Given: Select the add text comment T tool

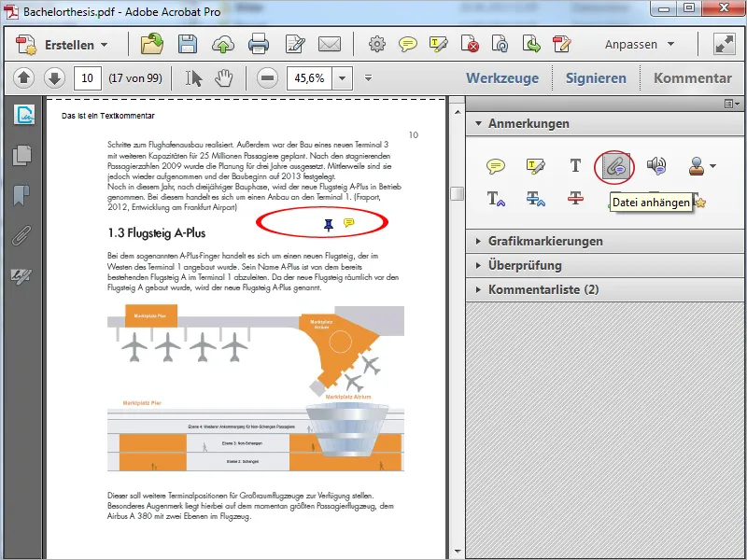Looking at the screenshot, I should pyautogui.click(x=575, y=166).
